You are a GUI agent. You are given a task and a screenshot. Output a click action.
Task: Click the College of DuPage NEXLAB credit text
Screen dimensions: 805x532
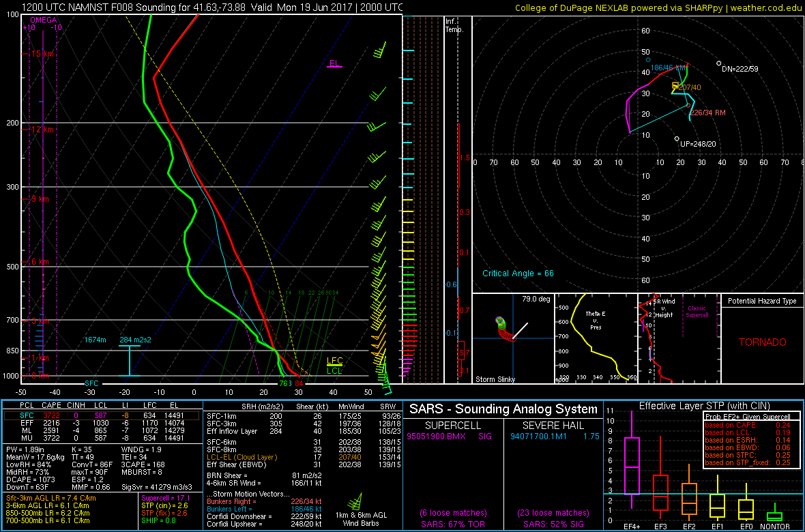658,8
